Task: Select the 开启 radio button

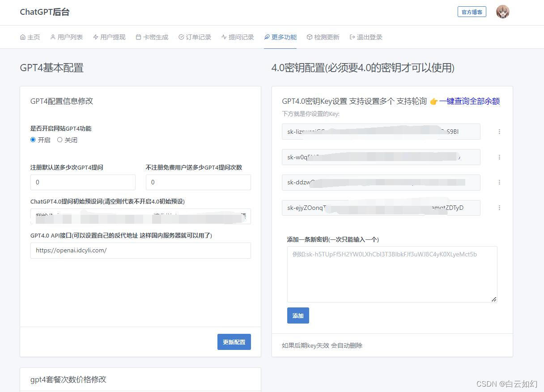Action: [x=33, y=140]
